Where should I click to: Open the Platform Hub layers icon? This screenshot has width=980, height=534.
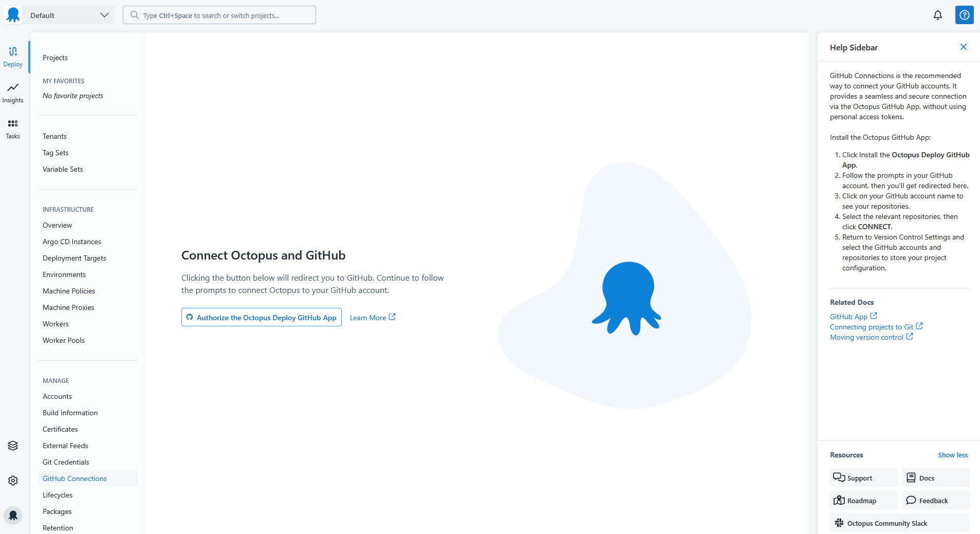(13, 446)
